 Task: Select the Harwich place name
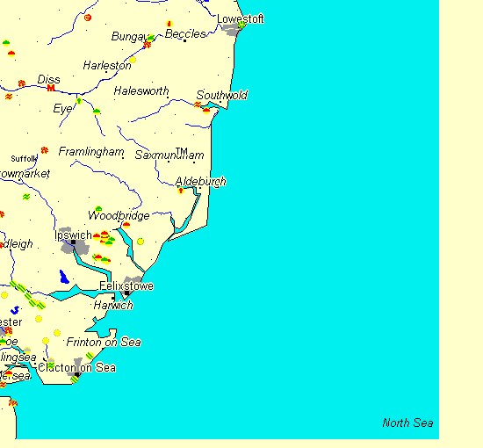pos(113,306)
